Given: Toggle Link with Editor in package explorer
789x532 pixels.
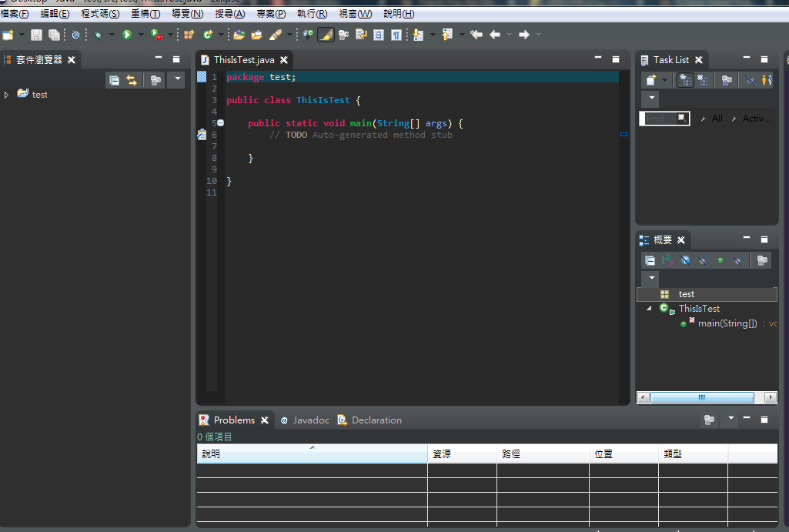Looking at the screenshot, I should 132,81.
